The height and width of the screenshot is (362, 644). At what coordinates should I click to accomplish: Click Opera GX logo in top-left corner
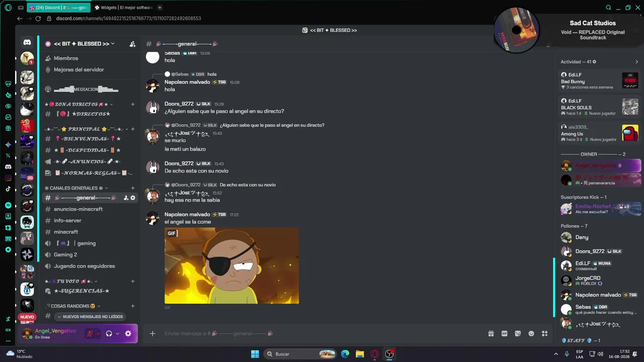8,8
